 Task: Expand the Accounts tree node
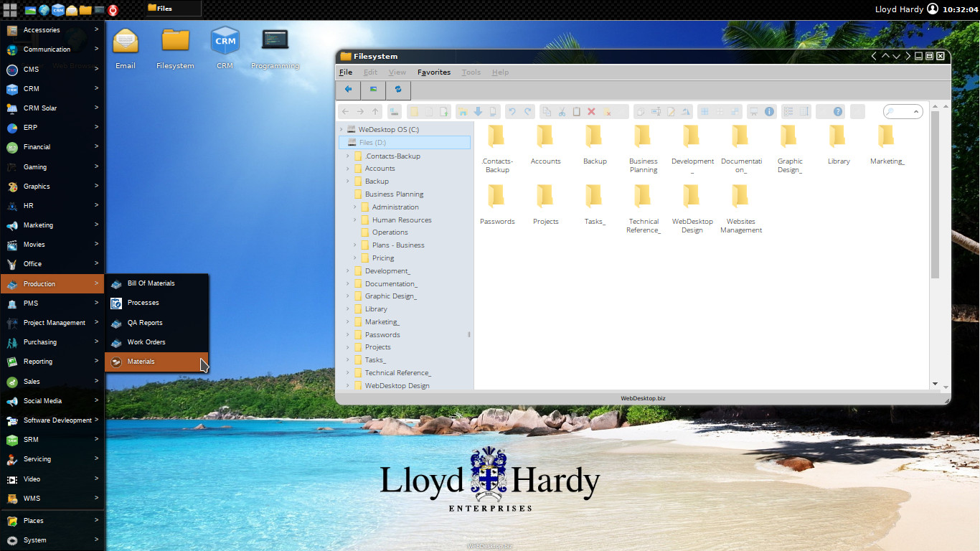point(348,169)
